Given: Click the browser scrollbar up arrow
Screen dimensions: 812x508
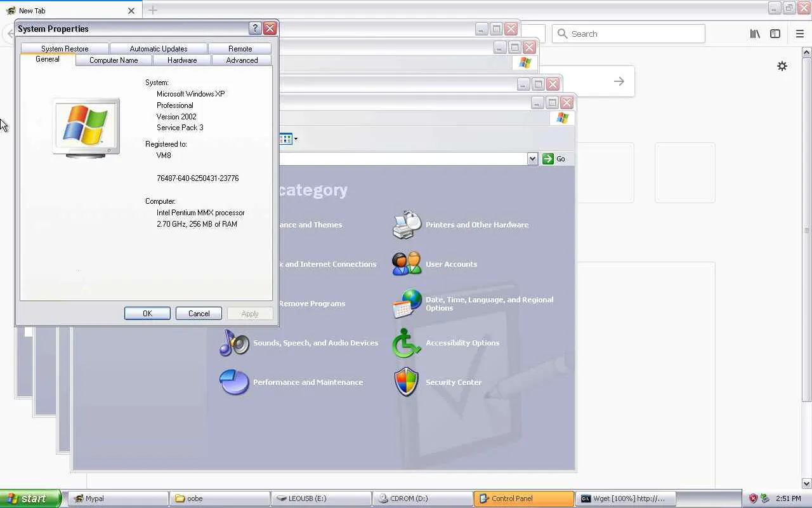Looking at the screenshot, I should tap(807, 52).
